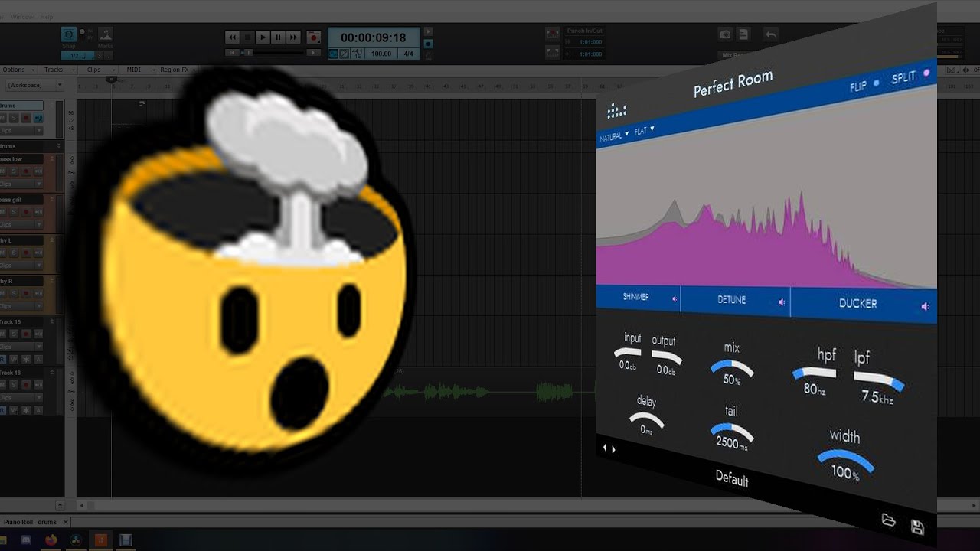
Task: Toggle the FLIP switch in Perfect Room
Action: [x=864, y=85]
